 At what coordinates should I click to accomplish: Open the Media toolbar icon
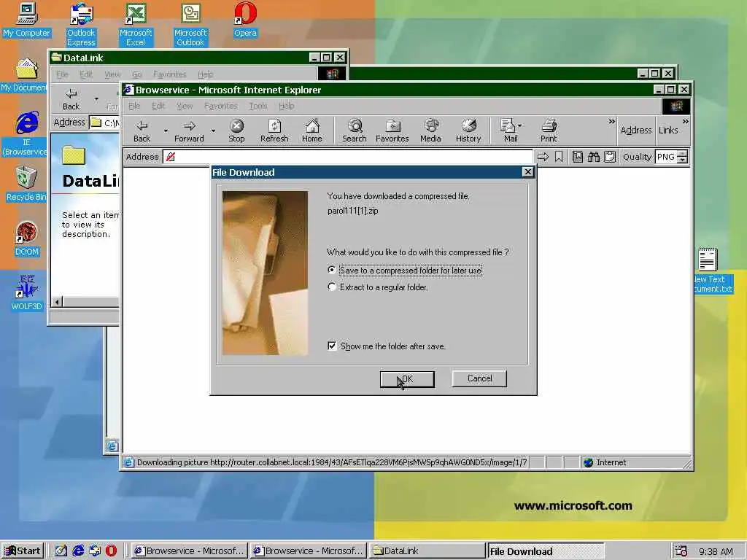click(430, 131)
